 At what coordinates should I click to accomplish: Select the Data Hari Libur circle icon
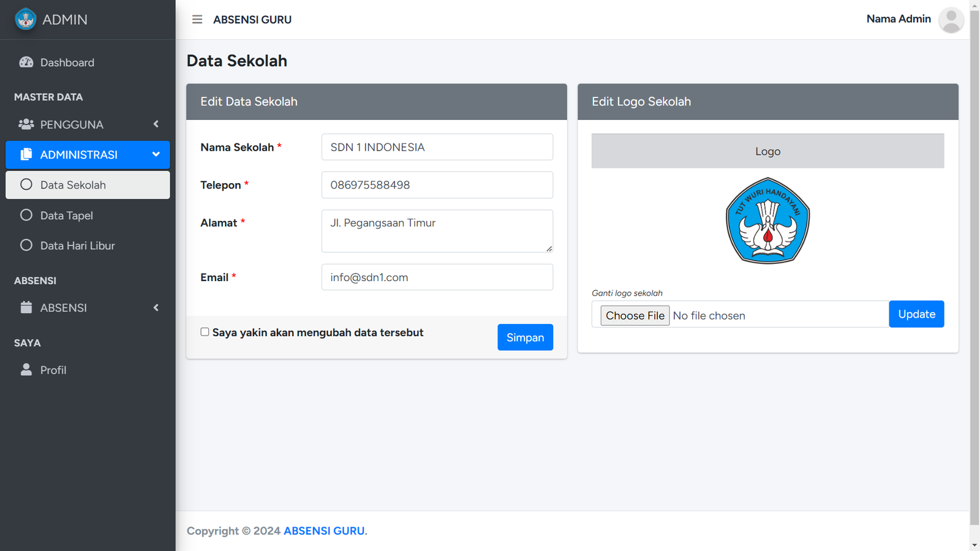pos(26,246)
